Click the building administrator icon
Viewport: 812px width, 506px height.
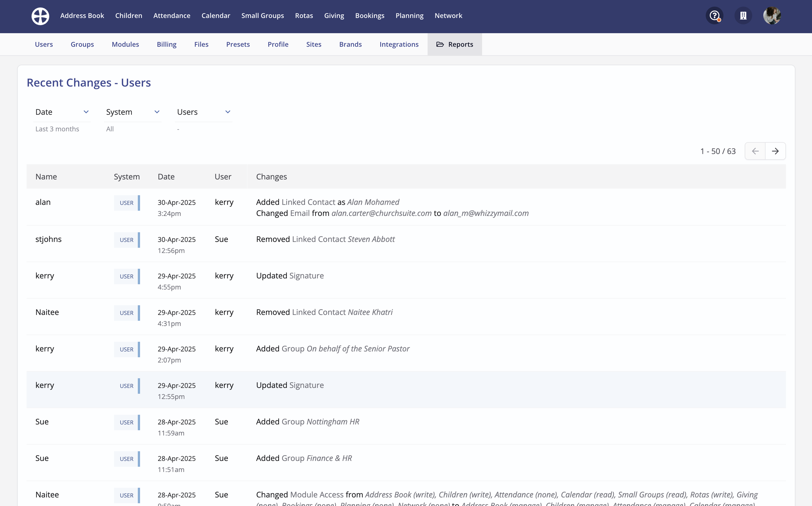(x=743, y=16)
